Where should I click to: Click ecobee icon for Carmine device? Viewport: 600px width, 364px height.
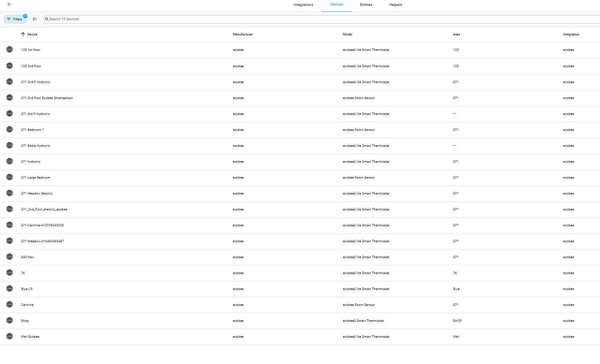tap(10, 304)
